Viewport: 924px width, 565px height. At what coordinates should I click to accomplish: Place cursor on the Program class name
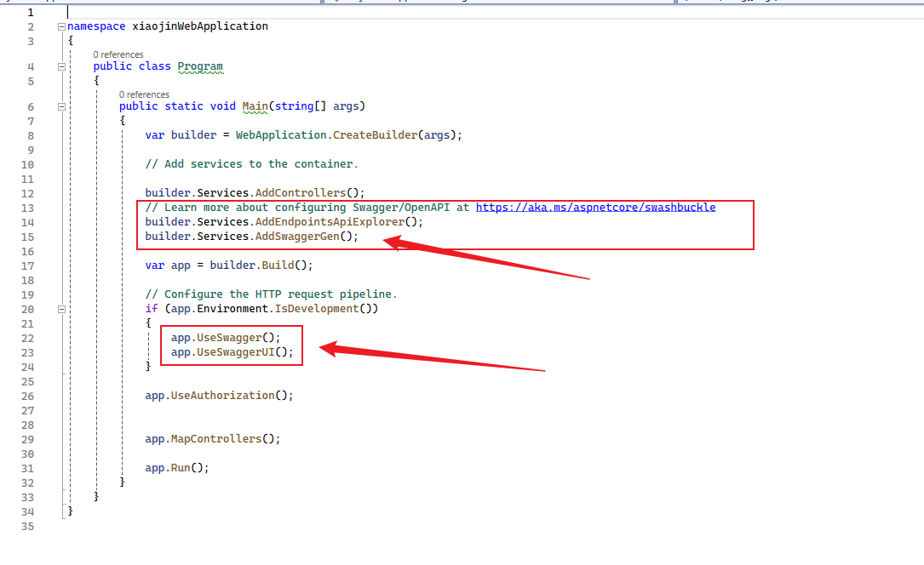pos(200,66)
